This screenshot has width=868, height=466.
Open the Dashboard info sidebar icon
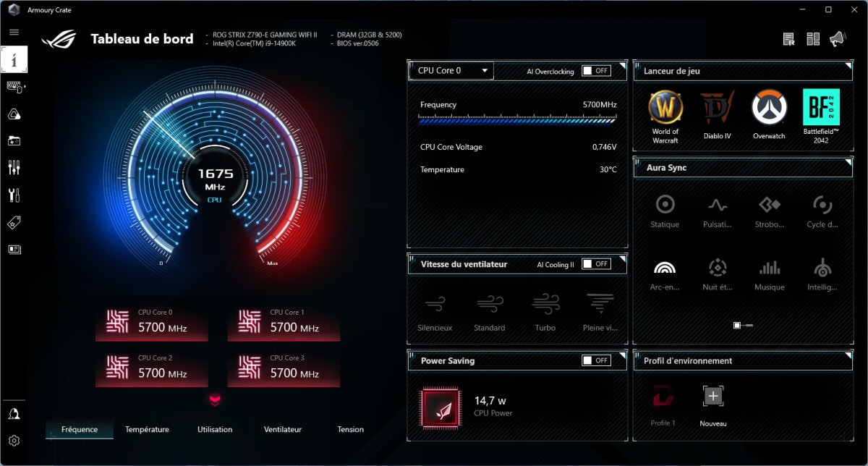[x=14, y=59]
